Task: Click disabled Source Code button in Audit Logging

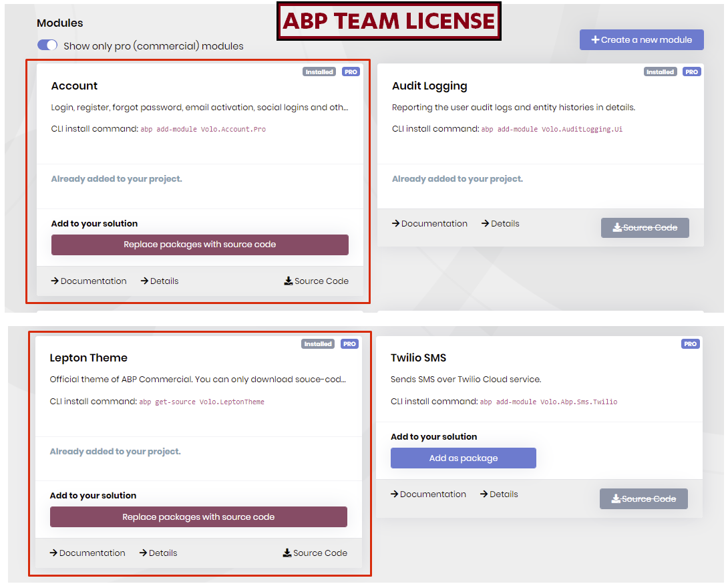Action: coord(645,228)
